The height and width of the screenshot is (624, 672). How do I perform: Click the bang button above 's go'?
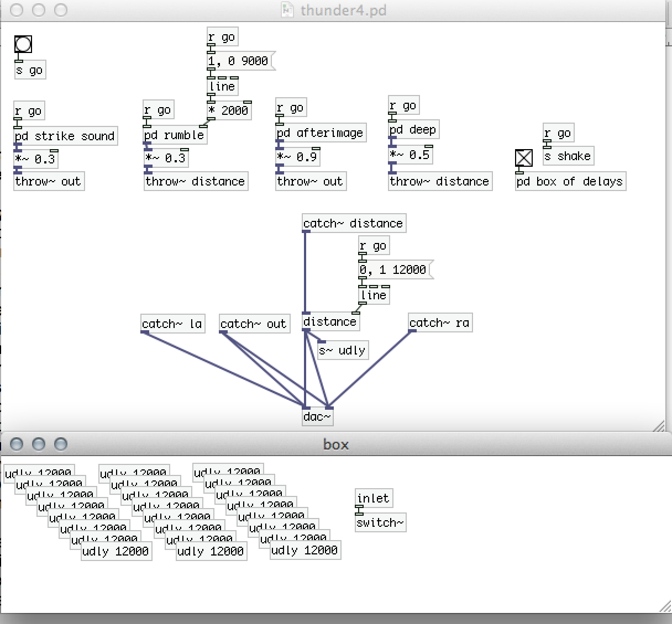pos(23,44)
